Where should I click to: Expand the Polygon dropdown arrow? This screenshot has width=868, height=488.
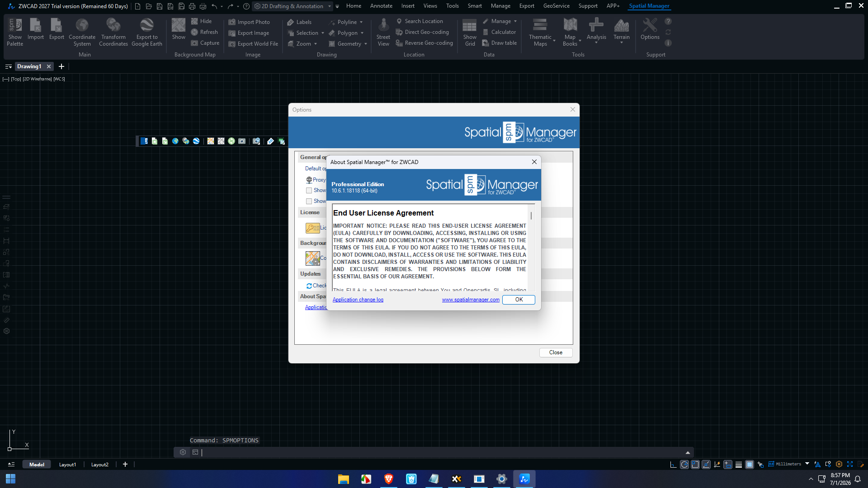[362, 33]
